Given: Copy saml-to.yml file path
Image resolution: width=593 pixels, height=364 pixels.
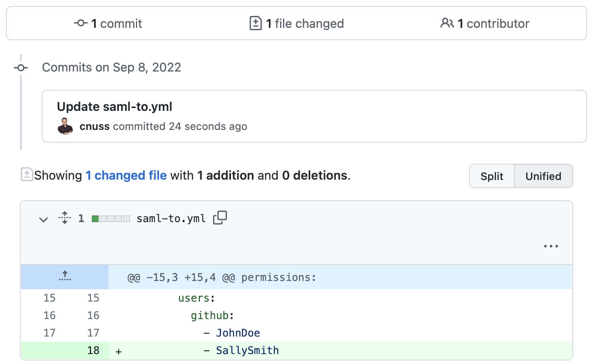Looking at the screenshot, I should 220,218.
